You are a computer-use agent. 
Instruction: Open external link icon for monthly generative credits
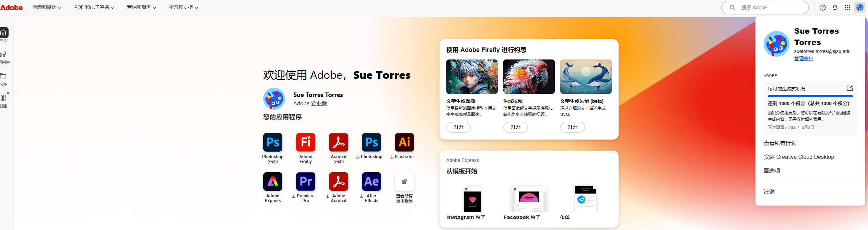point(850,88)
